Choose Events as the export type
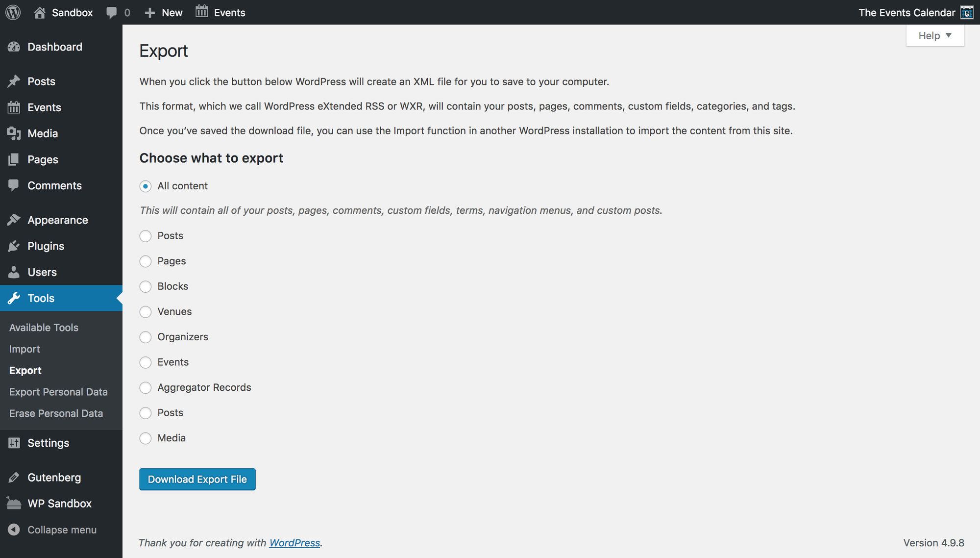Viewport: 980px width, 558px height. click(x=146, y=362)
